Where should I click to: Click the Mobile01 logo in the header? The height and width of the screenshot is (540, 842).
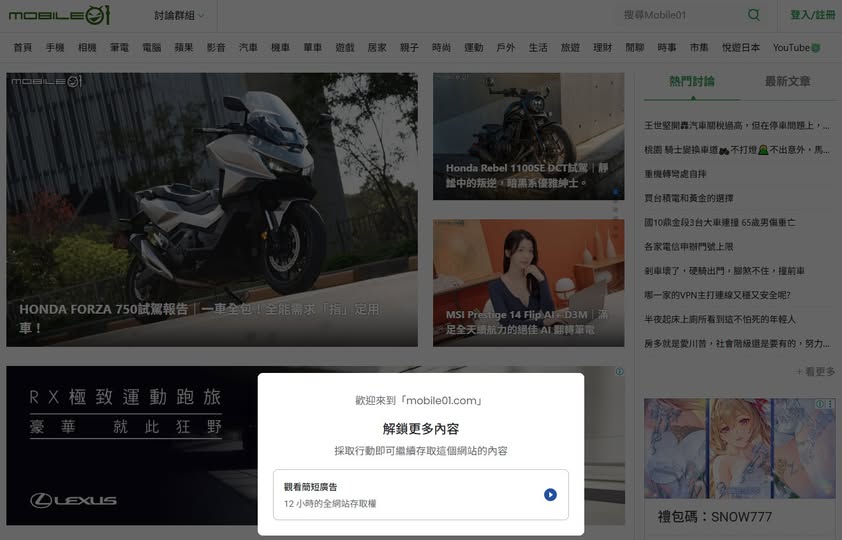[59, 15]
